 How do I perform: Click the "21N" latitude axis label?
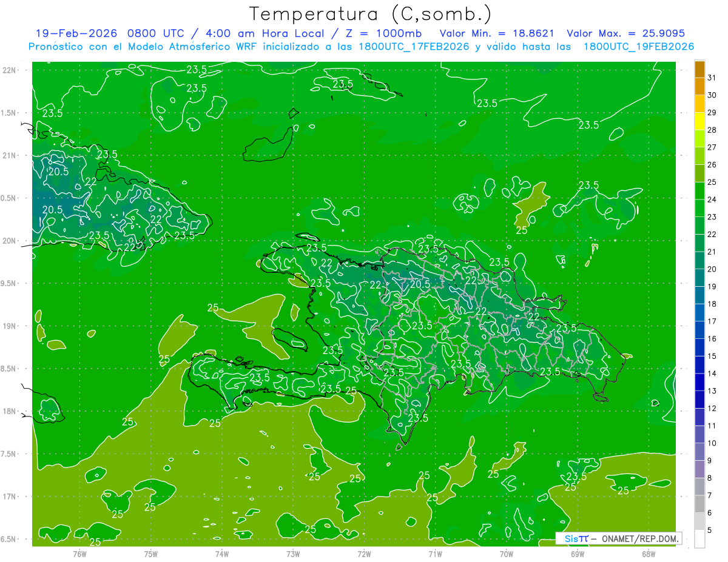[9, 155]
